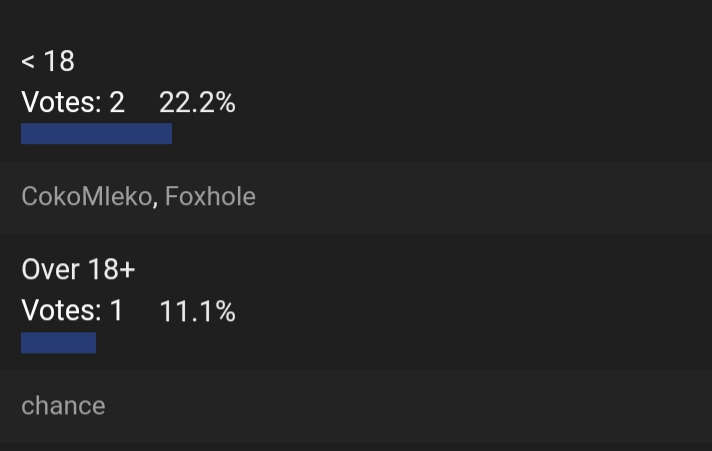Click the 'Votes: 2' count label
This screenshot has width=712, height=451.
click(x=73, y=102)
